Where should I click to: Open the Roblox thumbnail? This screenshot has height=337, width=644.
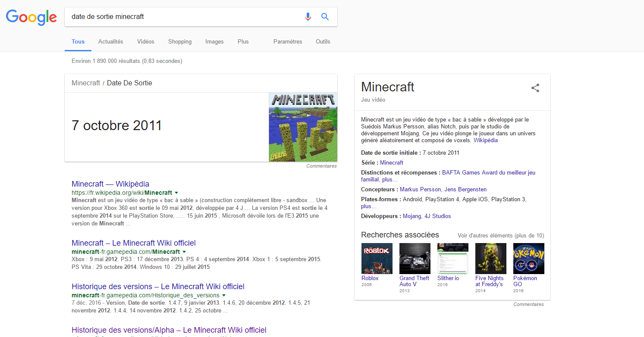[377, 259]
